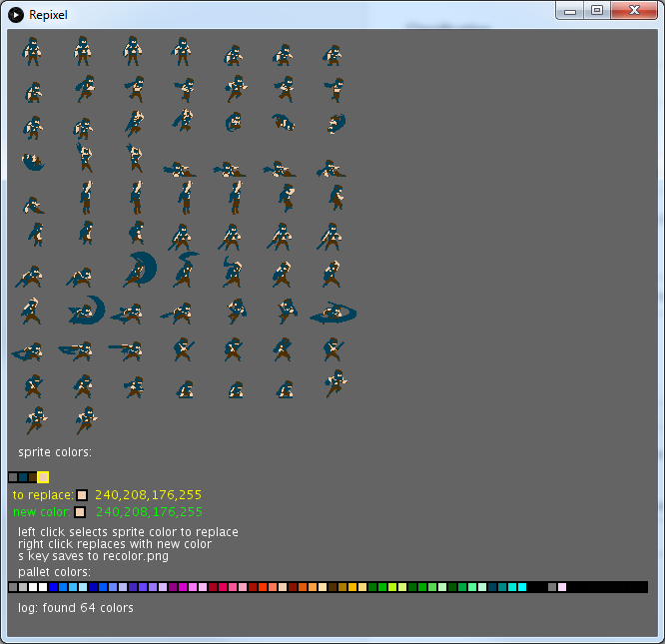Pick the pure cyan pallet swatch

(x=522, y=587)
